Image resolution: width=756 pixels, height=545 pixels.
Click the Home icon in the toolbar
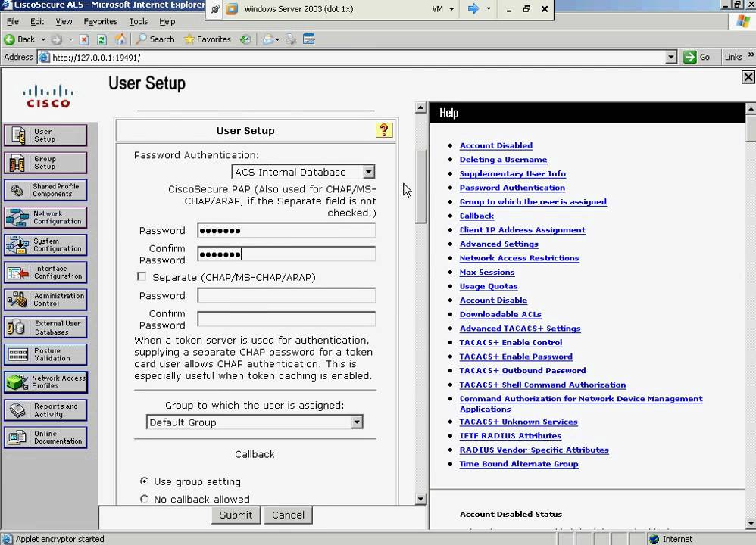[120, 39]
